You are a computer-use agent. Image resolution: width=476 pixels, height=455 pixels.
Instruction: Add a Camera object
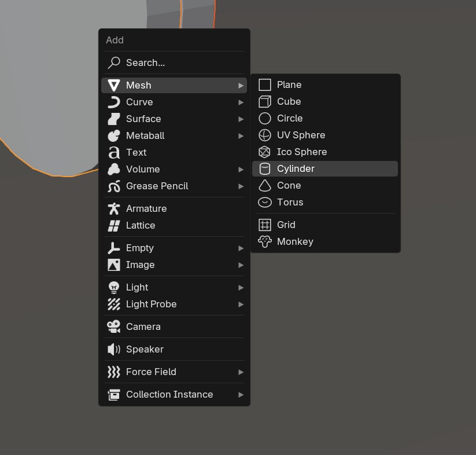[x=174, y=327]
